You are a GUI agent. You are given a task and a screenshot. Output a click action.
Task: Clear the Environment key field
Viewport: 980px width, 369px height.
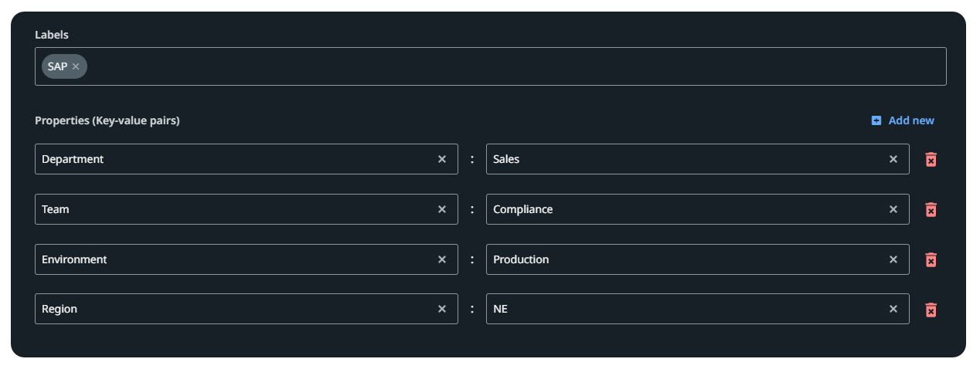click(x=442, y=259)
